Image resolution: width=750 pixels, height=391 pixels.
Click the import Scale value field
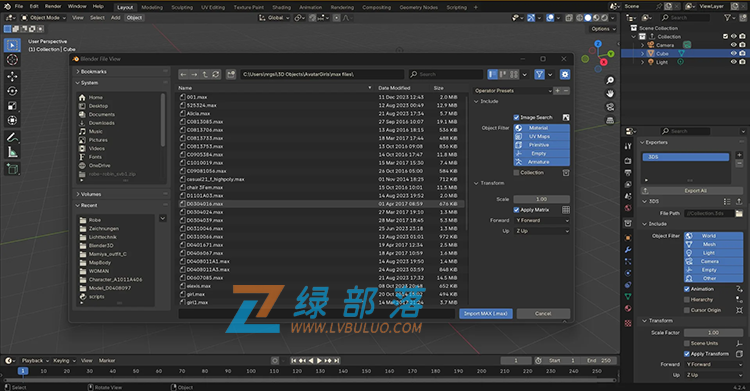541,199
